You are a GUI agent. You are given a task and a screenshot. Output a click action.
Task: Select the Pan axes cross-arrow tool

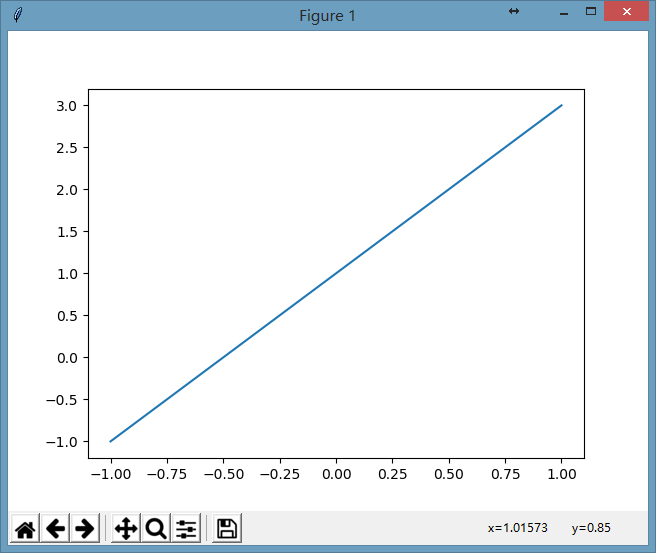pyautogui.click(x=126, y=529)
